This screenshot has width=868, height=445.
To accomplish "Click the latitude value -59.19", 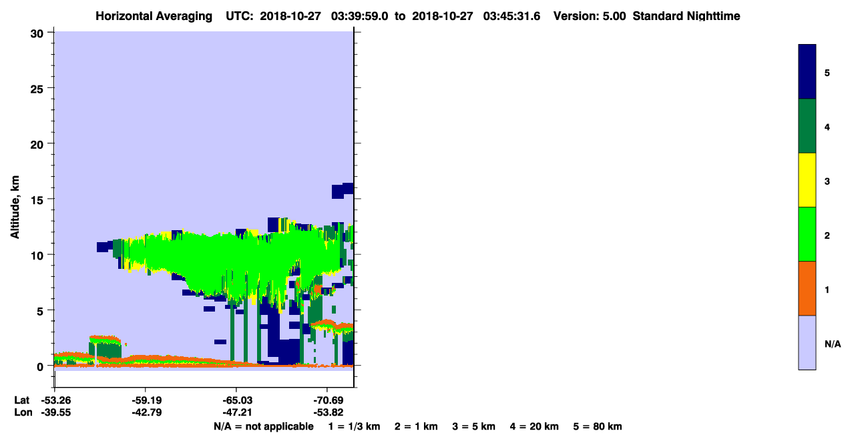I will click(x=146, y=400).
